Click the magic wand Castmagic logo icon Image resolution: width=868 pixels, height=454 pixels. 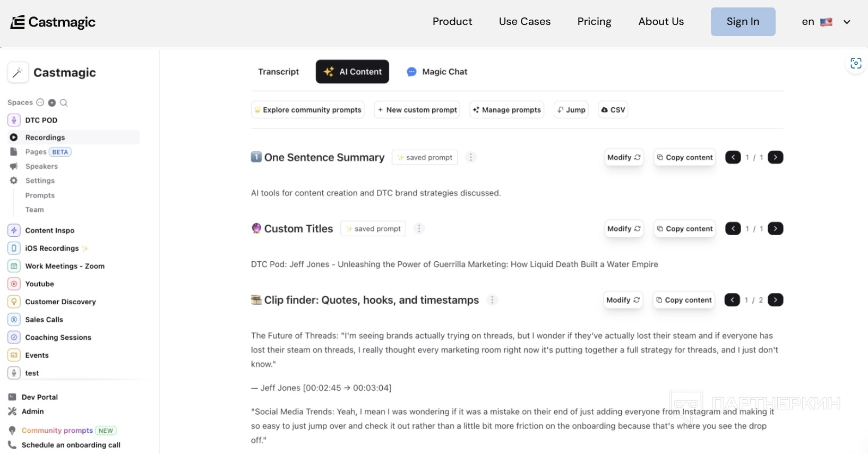18,73
